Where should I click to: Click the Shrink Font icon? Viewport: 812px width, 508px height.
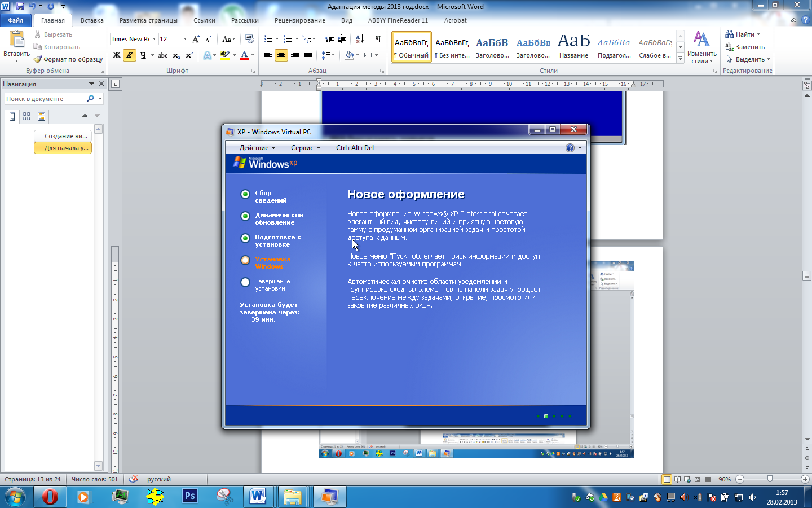[x=208, y=39]
